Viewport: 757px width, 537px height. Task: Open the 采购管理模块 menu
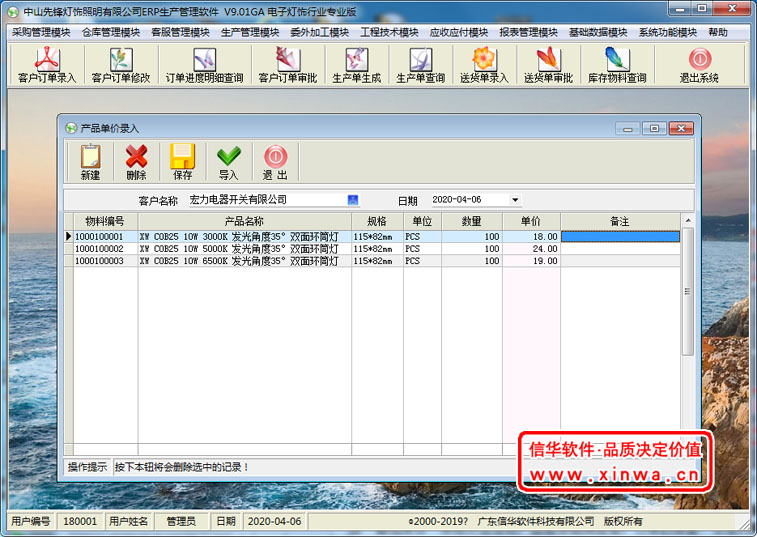42,32
